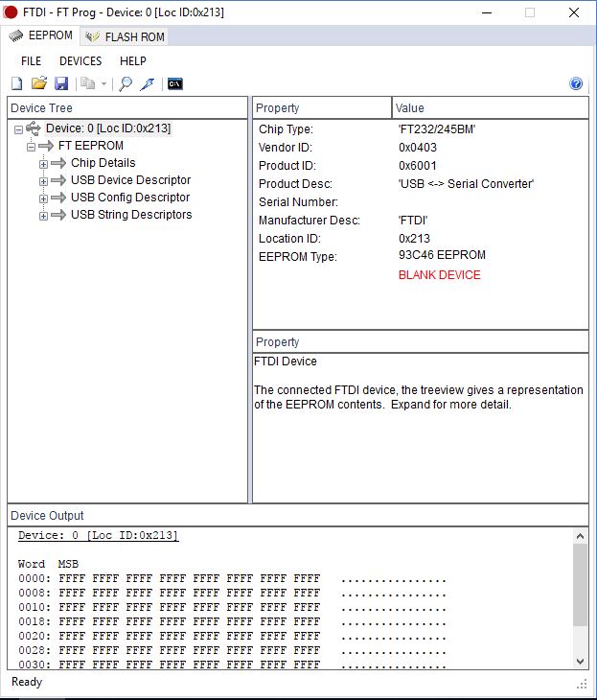This screenshot has height=700, width=597.
Task: Click the Property column header
Action: pos(322,108)
